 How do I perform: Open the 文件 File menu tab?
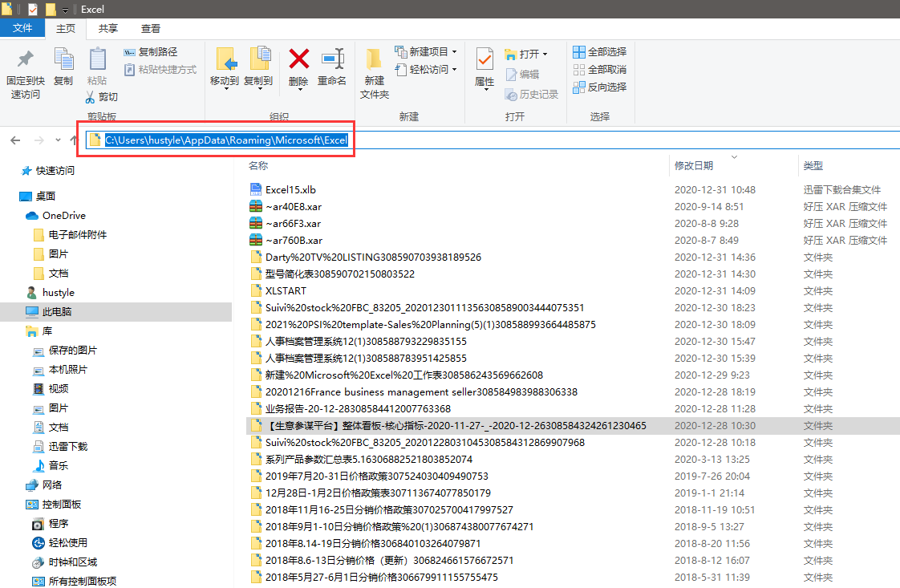22,28
